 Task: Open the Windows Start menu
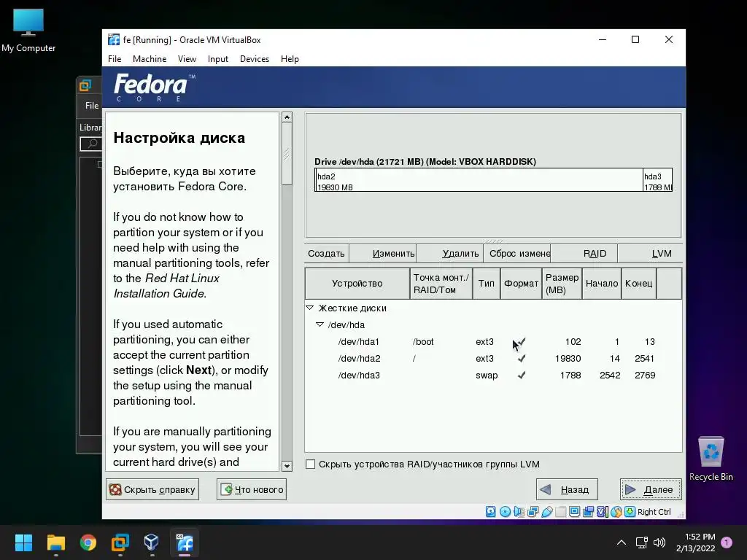[x=23, y=542]
